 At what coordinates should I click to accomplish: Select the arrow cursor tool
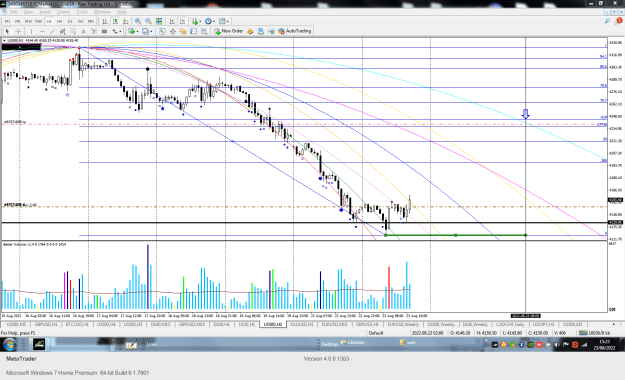coord(7,31)
